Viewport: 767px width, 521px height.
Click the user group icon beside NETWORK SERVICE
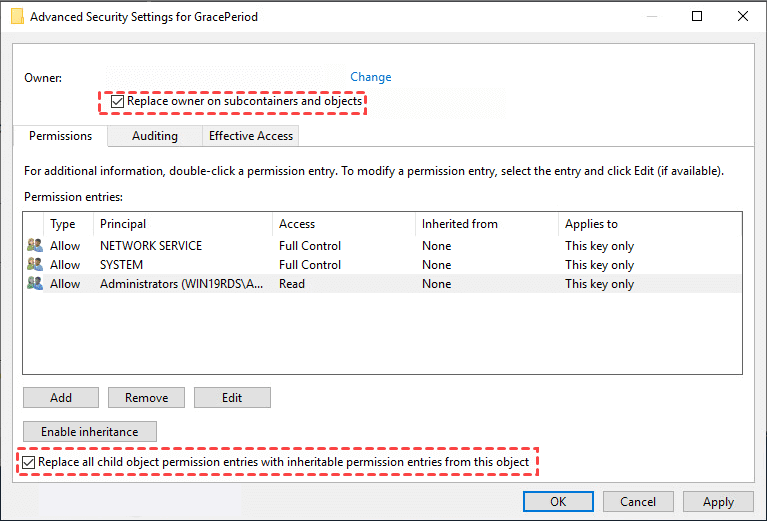pos(35,246)
